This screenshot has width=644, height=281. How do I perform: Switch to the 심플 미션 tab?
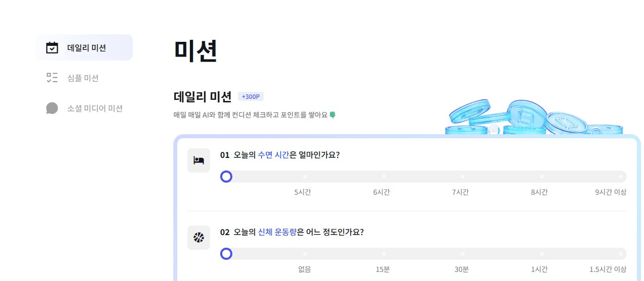tap(82, 78)
